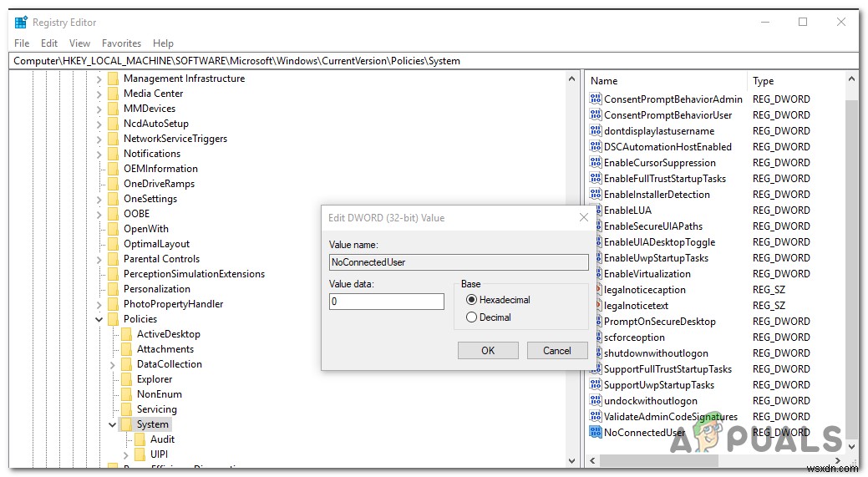Click the Servicing folder icon
The height and width of the screenshot is (477, 868).
click(127, 409)
